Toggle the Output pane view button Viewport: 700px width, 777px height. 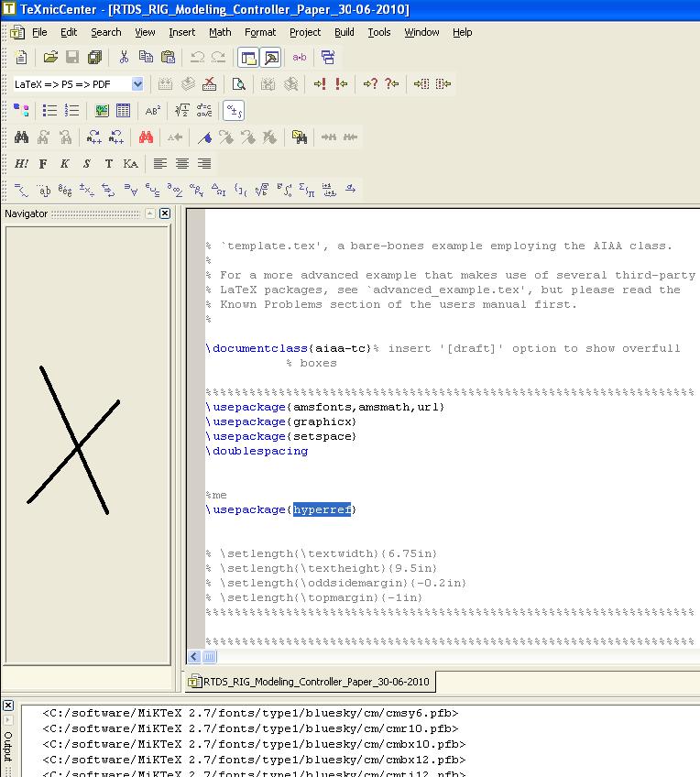tap(270, 58)
